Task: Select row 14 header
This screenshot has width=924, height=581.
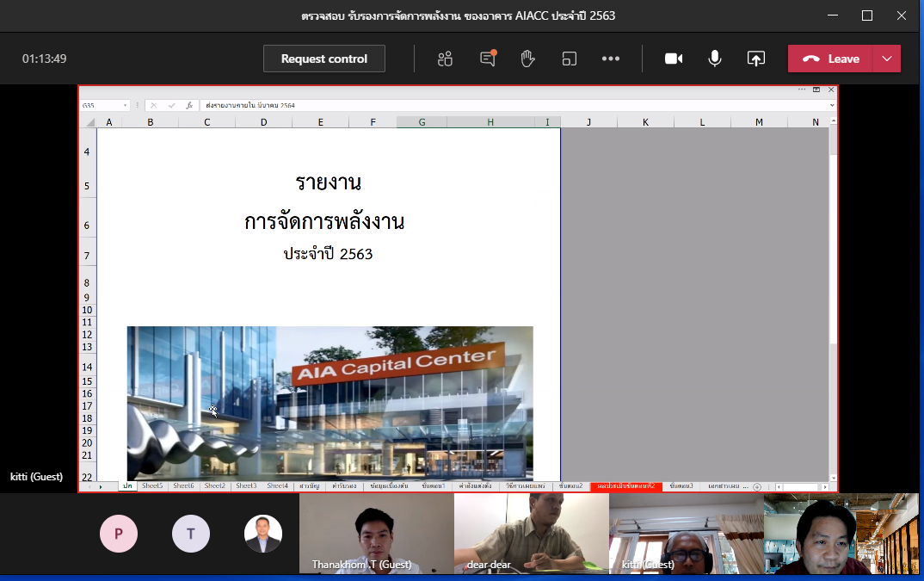Action: tap(87, 367)
